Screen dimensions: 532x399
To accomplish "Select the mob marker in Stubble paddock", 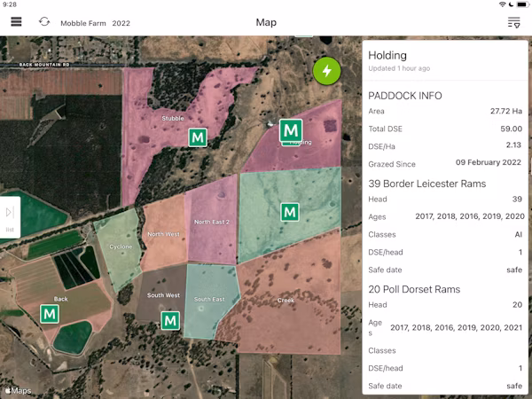I will tap(198, 137).
